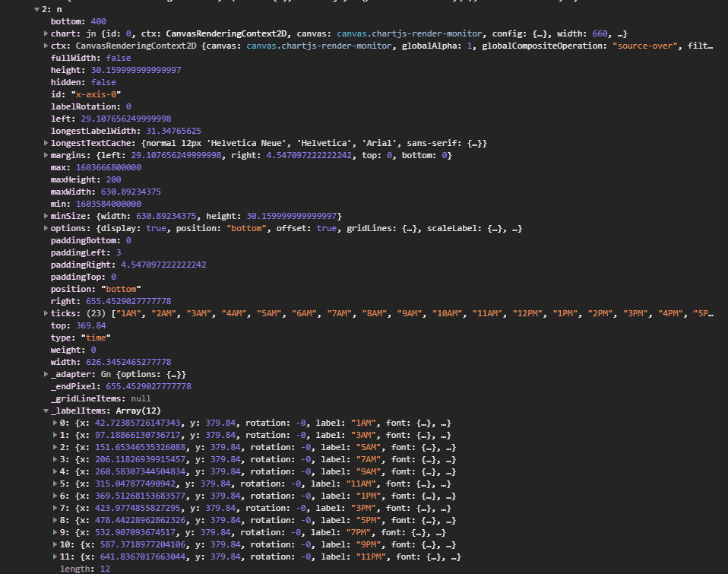Collapse the _labelItems Array(12)
Image resolution: width=728 pixels, height=574 pixels.
44,410
